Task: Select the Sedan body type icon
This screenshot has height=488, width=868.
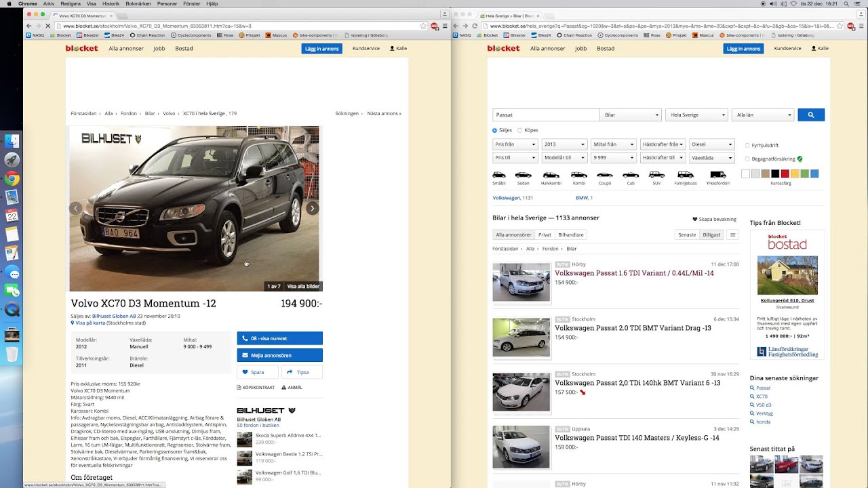Action: click(x=523, y=175)
